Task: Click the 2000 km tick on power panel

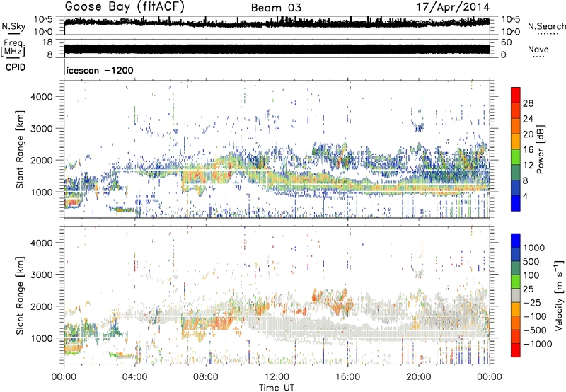Action: tap(42, 160)
